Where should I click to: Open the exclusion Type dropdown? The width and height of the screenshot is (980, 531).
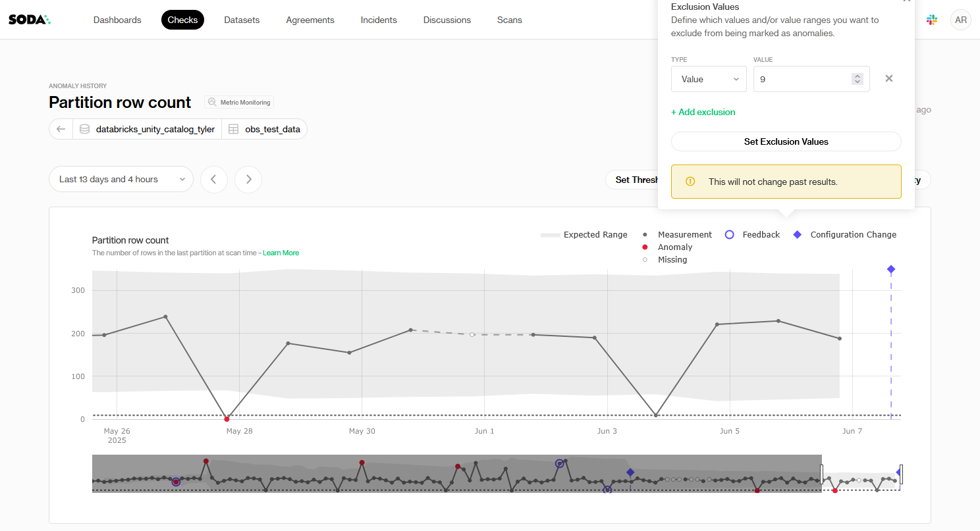coord(709,79)
